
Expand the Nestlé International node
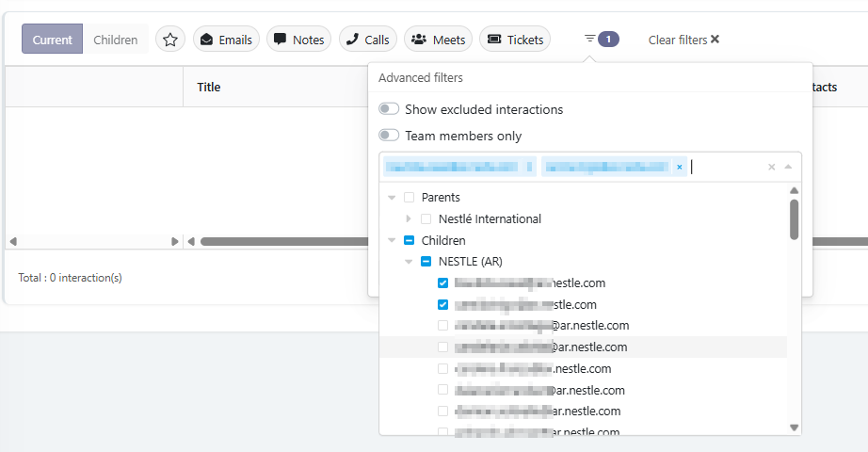(408, 218)
